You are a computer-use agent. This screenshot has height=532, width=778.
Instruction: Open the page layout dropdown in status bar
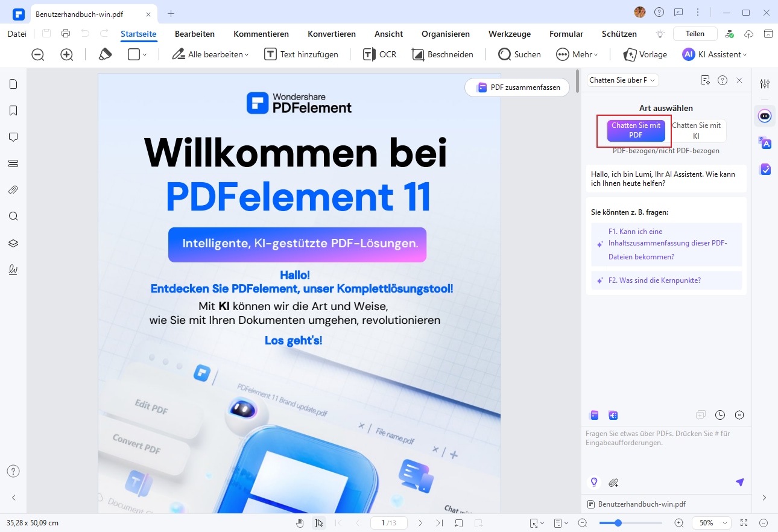tap(561, 523)
